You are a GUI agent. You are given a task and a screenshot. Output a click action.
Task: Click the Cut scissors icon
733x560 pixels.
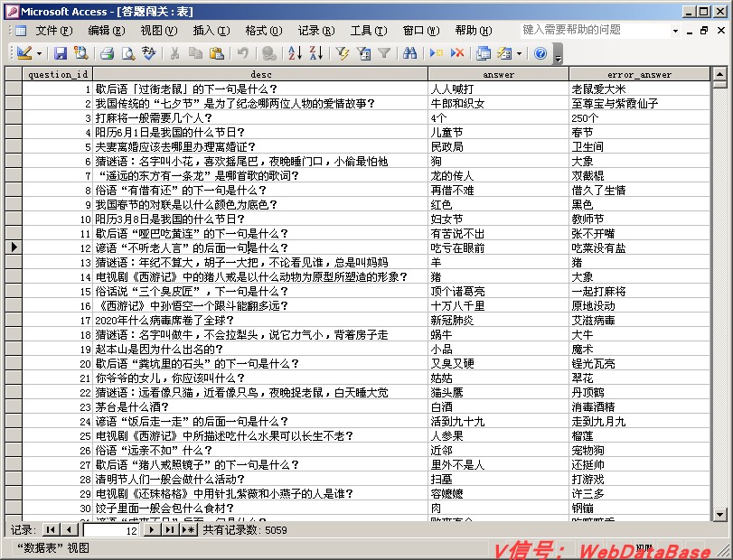(174, 53)
